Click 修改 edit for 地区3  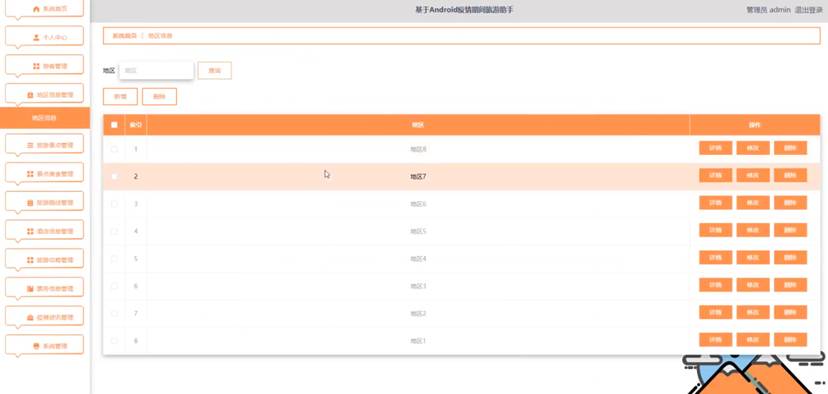tap(753, 285)
